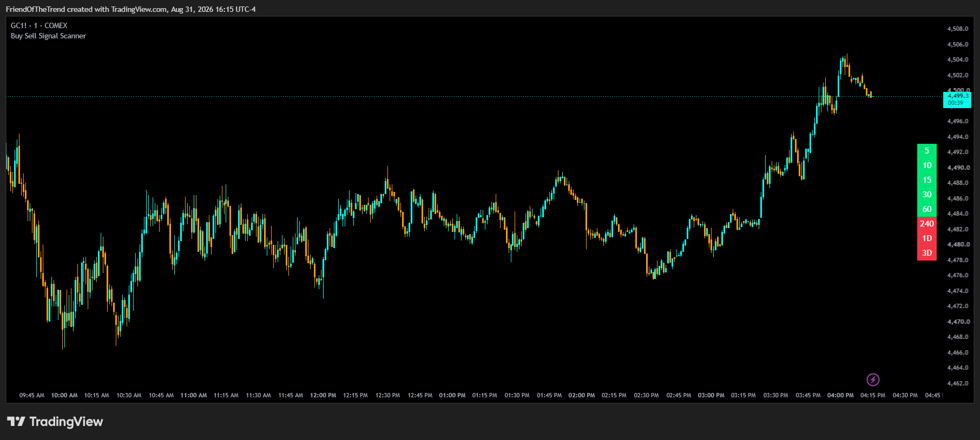Click the 03:00 PM time axis label

coord(711,395)
